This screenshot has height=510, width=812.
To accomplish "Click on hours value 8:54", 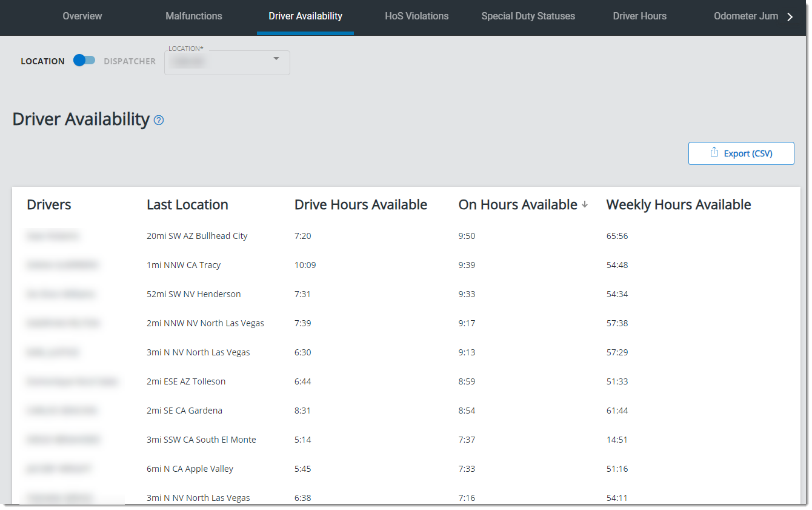I will (467, 411).
